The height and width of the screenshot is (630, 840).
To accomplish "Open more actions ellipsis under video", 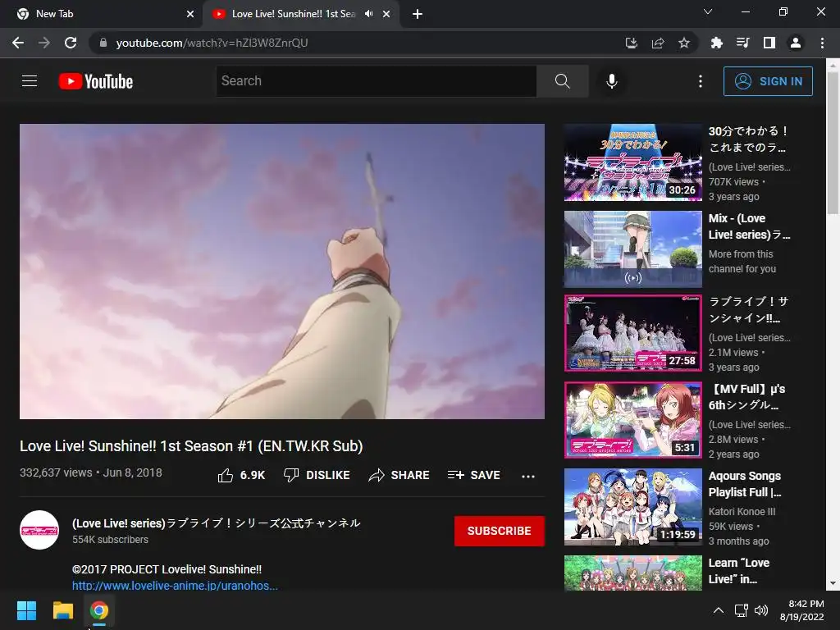I will 527,477.
